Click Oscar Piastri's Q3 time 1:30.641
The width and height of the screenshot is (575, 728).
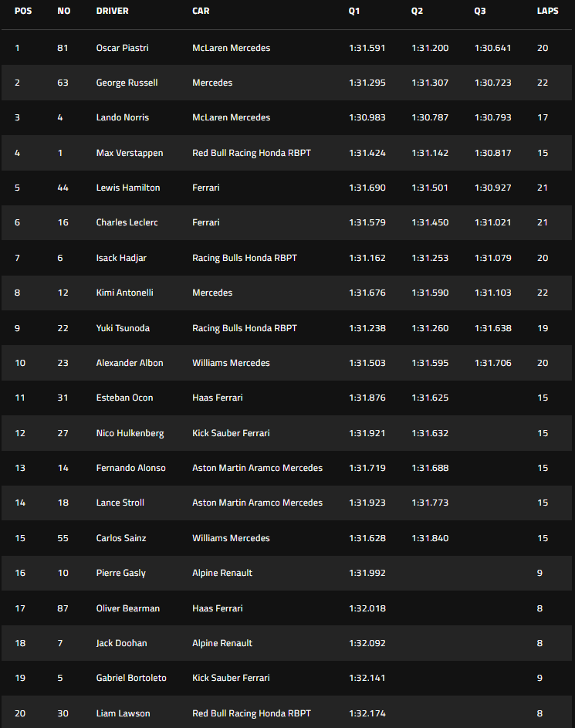[x=493, y=48]
